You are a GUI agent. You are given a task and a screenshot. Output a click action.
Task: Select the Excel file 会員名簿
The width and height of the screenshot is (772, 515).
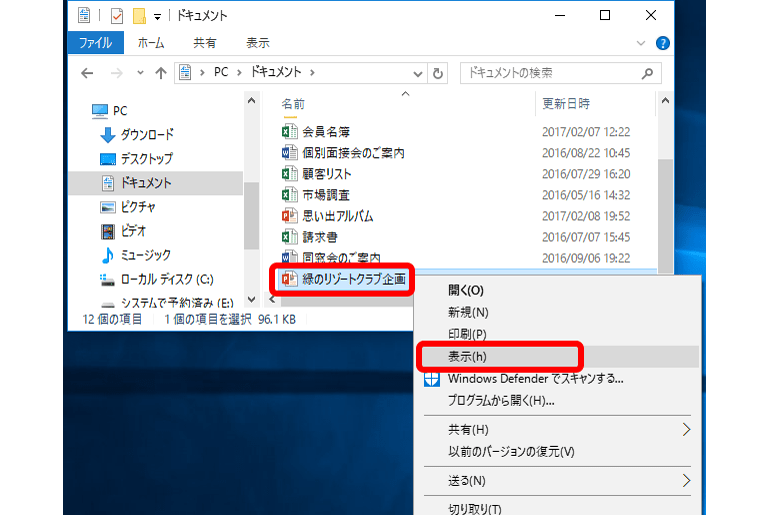pyautogui.click(x=316, y=132)
